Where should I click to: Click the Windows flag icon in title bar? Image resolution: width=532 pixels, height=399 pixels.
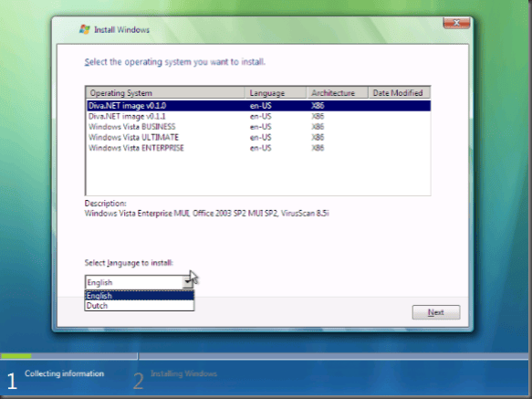[x=85, y=29]
